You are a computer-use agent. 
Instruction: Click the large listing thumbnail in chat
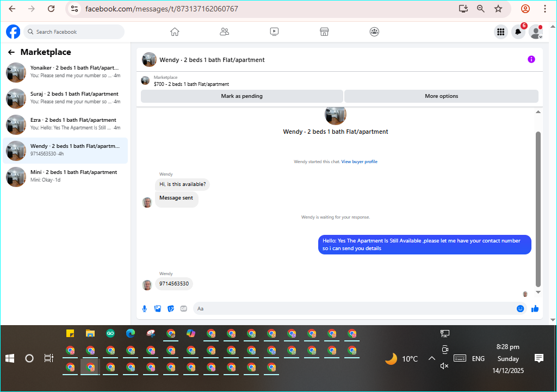click(x=335, y=115)
